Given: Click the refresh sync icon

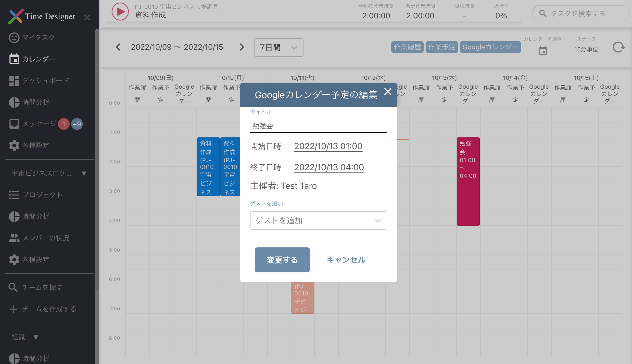Looking at the screenshot, I should (618, 47).
